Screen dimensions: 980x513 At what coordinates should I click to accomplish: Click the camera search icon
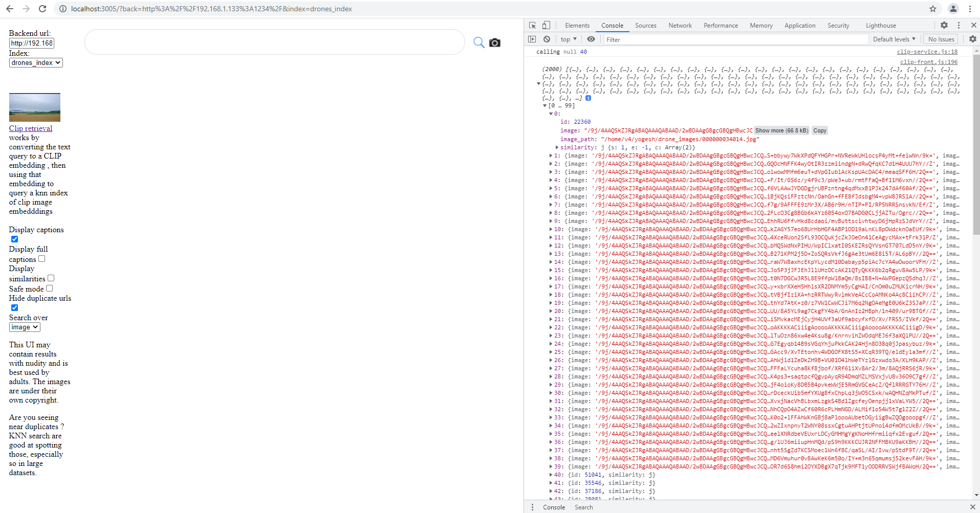494,42
